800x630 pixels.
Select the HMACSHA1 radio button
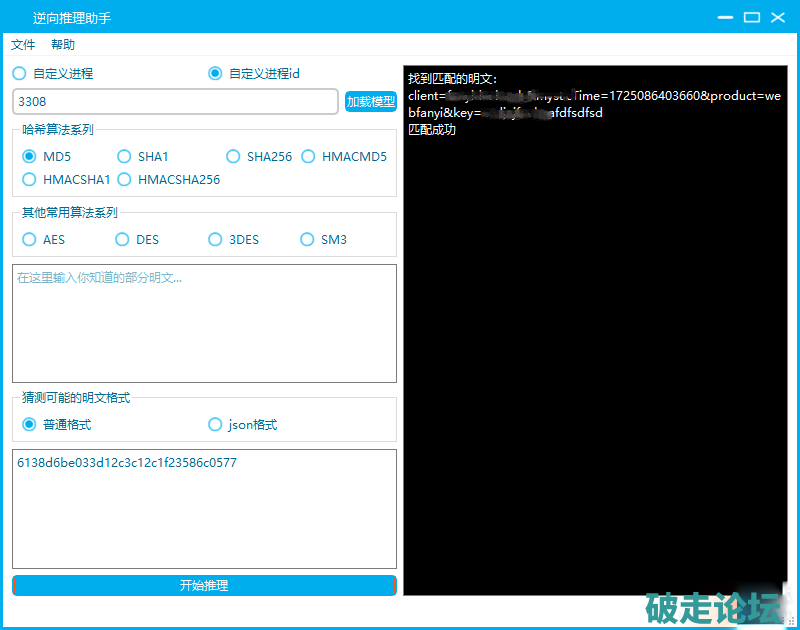[30, 180]
